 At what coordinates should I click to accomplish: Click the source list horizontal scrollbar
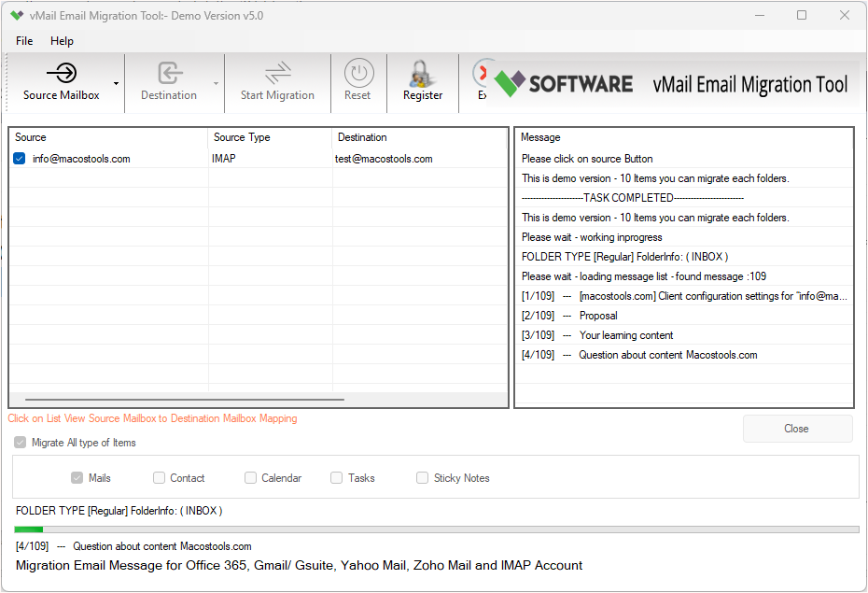185,399
